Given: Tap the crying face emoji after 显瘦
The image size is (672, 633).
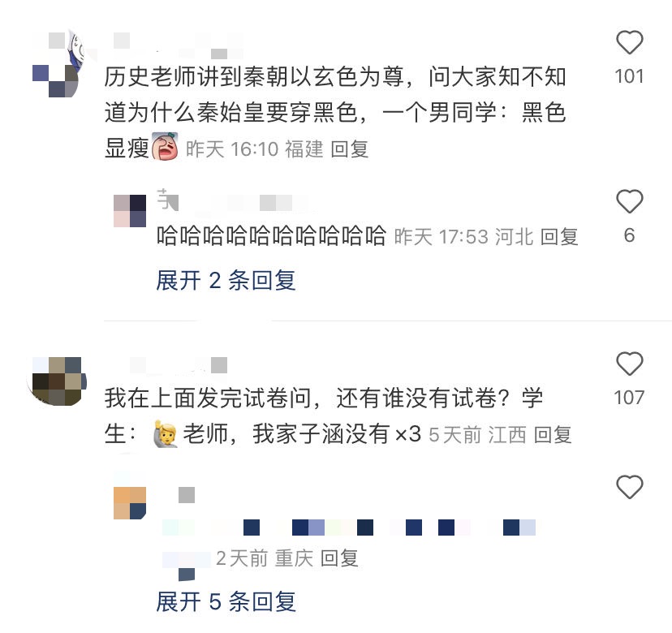Looking at the screenshot, I should pos(165,147).
